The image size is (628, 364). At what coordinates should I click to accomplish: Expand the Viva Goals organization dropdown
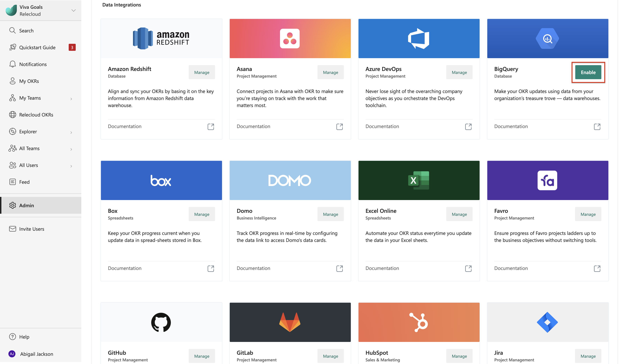[x=74, y=11]
